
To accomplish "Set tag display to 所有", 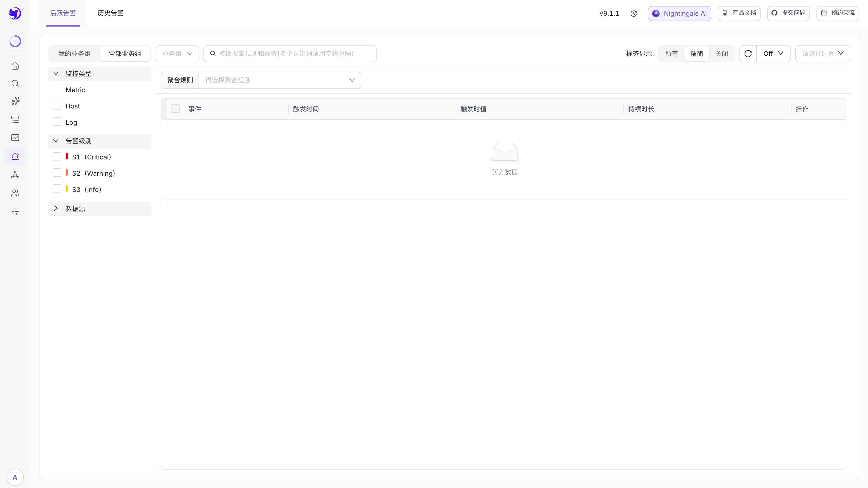I will pos(672,54).
